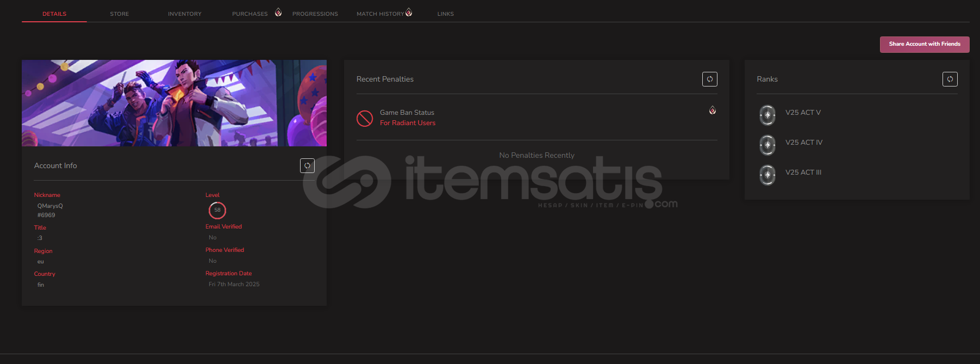The image size is (980, 364).
Task: View the Progressions tab
Action: pyautogui.click(x=315, y=14)
